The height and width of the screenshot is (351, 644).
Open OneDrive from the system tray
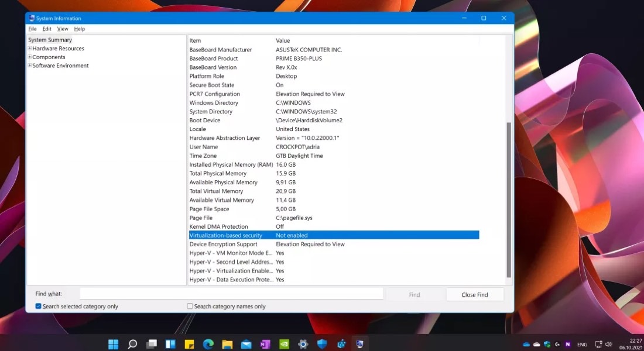[526, 345]
